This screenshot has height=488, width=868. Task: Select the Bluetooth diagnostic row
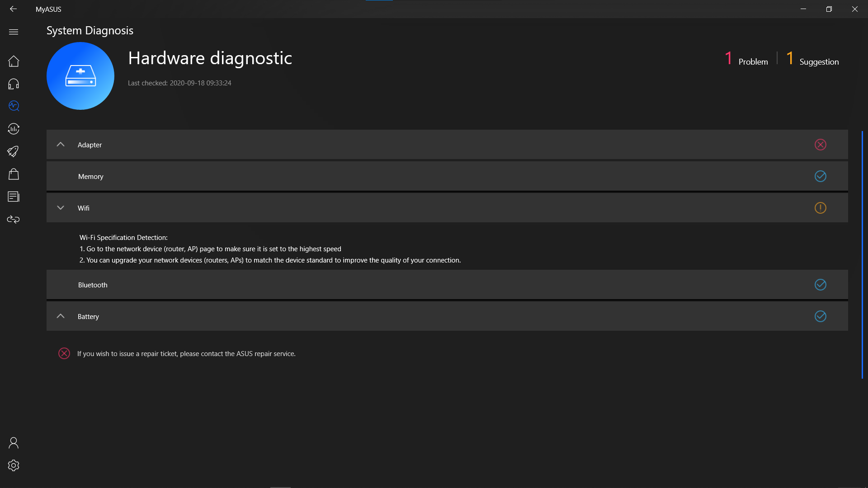tap(447, 285)
